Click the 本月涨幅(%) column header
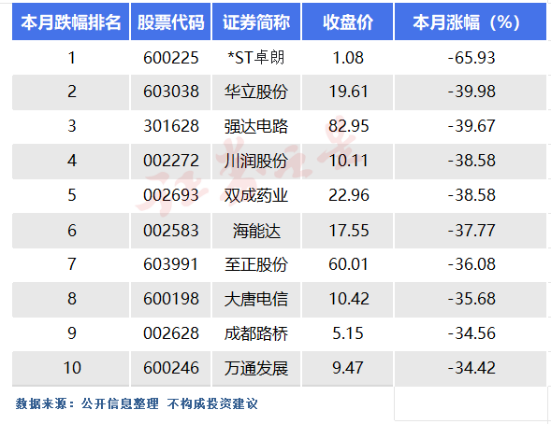 (x=471, y=22)
